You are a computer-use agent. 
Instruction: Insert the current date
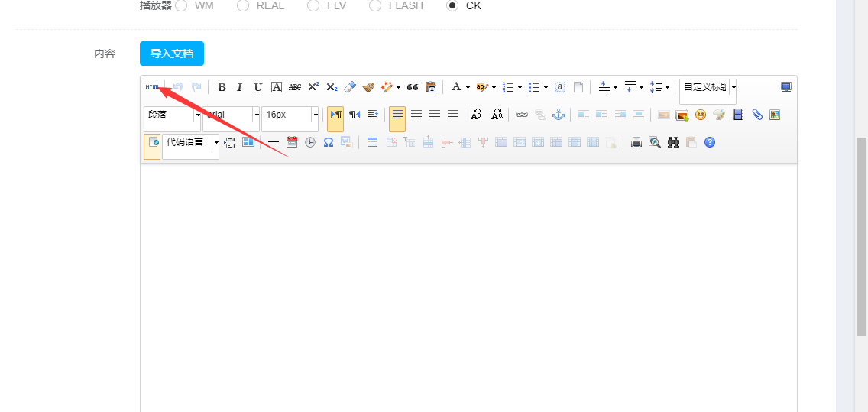tap(292, 142)
